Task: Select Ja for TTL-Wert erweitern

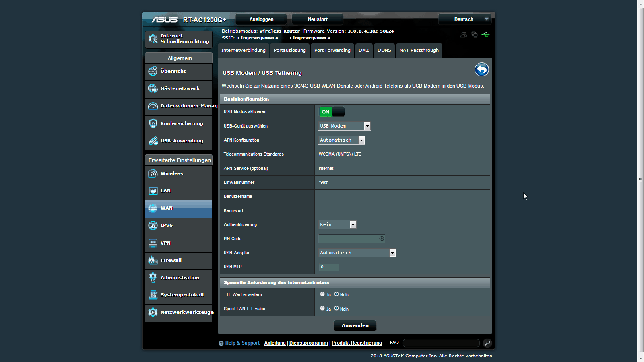Action: pos(322,294)
